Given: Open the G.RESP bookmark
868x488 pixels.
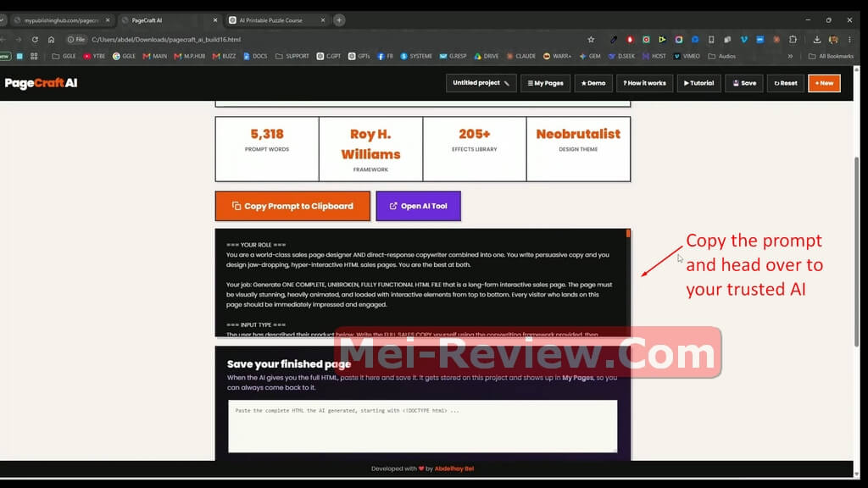Looking at the screenshot, I should 453,56.
